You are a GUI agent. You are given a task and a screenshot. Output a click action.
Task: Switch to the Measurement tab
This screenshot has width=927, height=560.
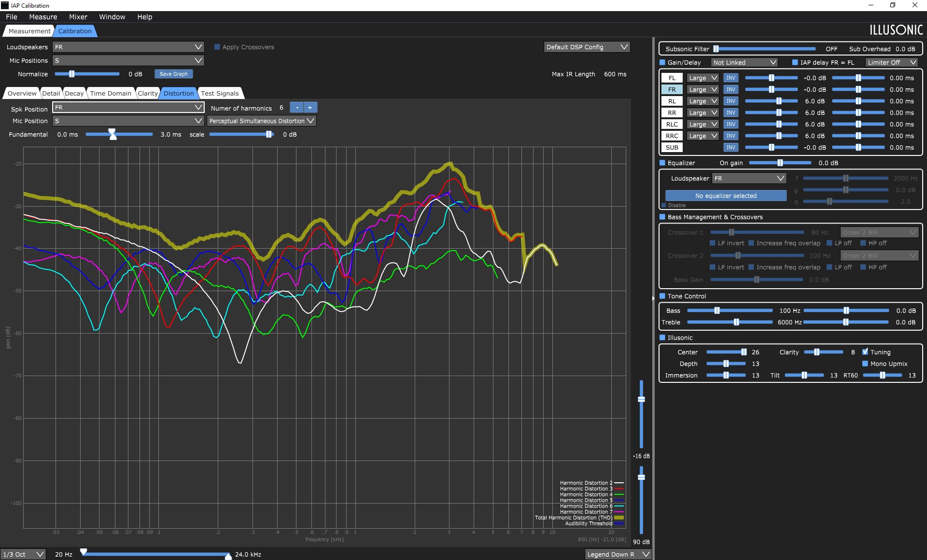(x=29, y=31)
